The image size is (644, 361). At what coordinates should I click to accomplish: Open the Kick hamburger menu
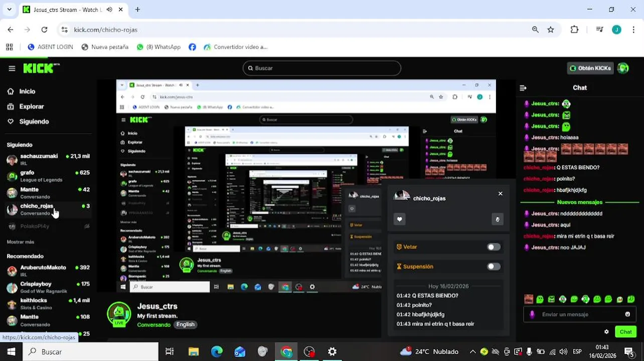(x=12, y=68)
